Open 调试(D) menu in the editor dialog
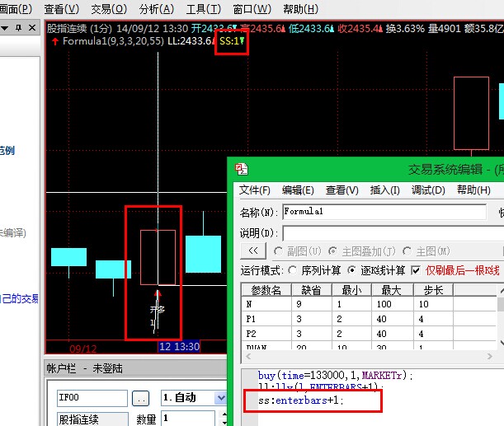Viewport: 504px width, 426px height. pos(428,190)
